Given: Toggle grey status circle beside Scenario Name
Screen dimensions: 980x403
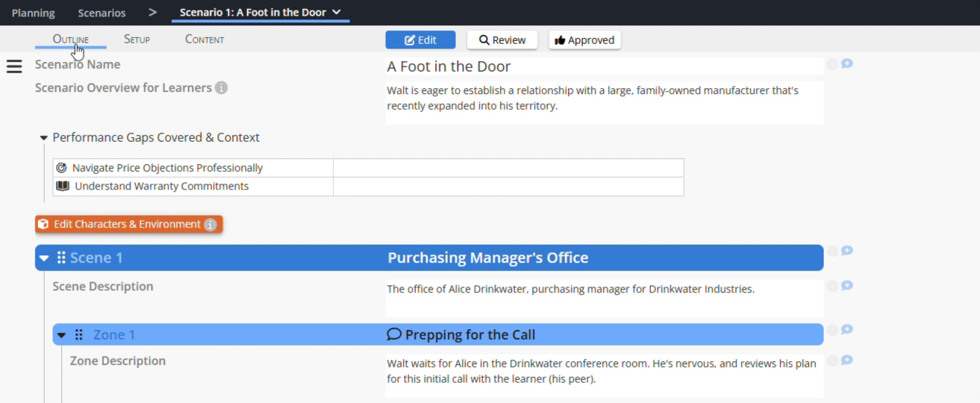Looking at the screenshot, I should 832,64.
